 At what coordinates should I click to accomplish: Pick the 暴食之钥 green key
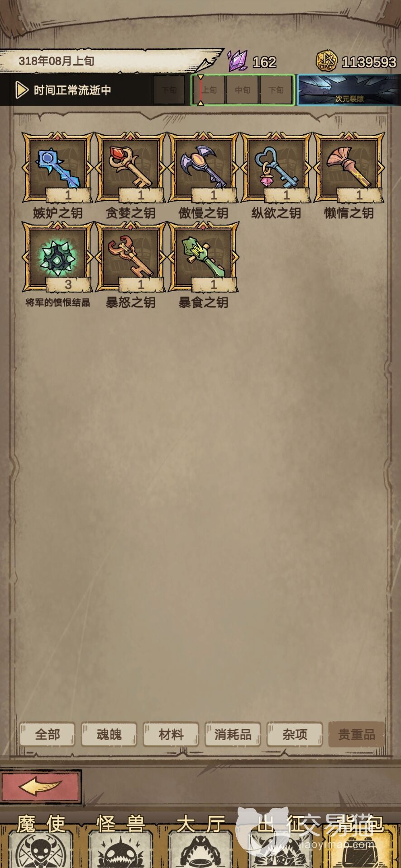pos(203,257)
